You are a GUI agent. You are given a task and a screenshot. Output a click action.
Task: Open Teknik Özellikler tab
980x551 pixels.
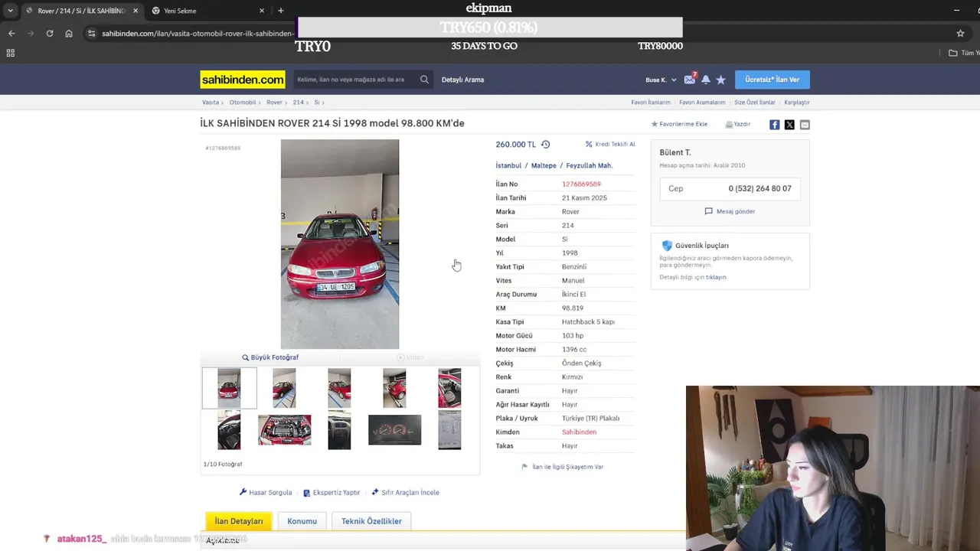(x=371, y=521)
